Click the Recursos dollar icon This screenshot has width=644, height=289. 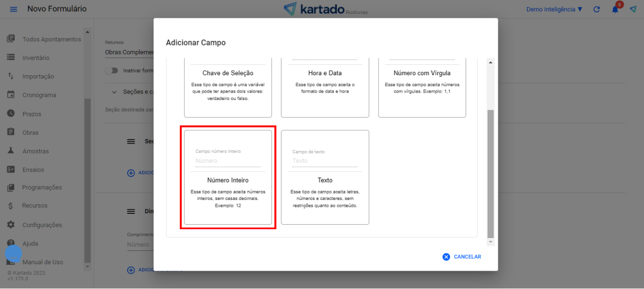click(11, 205)
